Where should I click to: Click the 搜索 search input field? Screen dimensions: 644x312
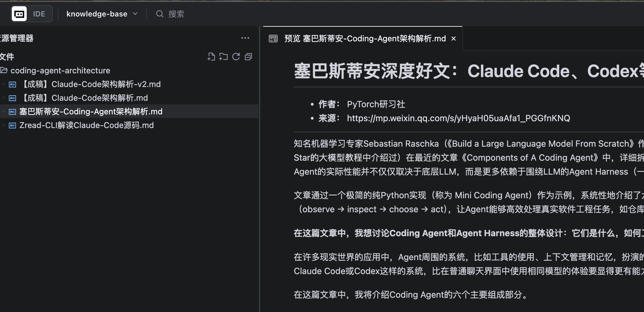click(x=176, y=14)
